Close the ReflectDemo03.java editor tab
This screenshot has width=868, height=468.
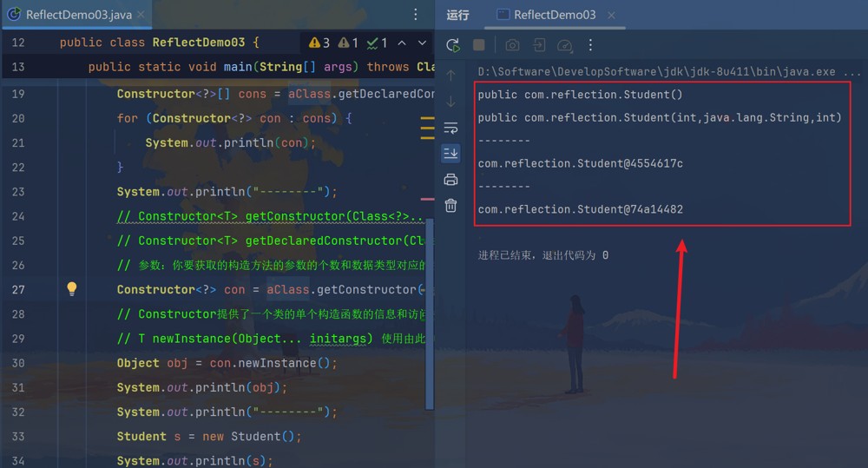141,15
